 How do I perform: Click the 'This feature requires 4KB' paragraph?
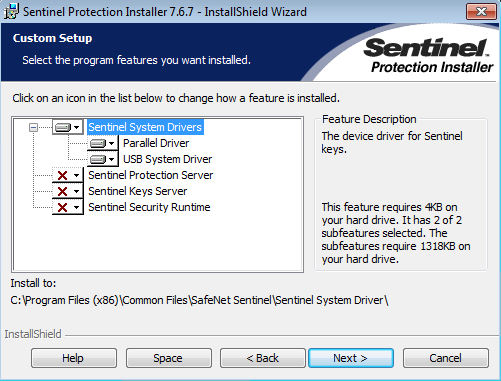396,233
